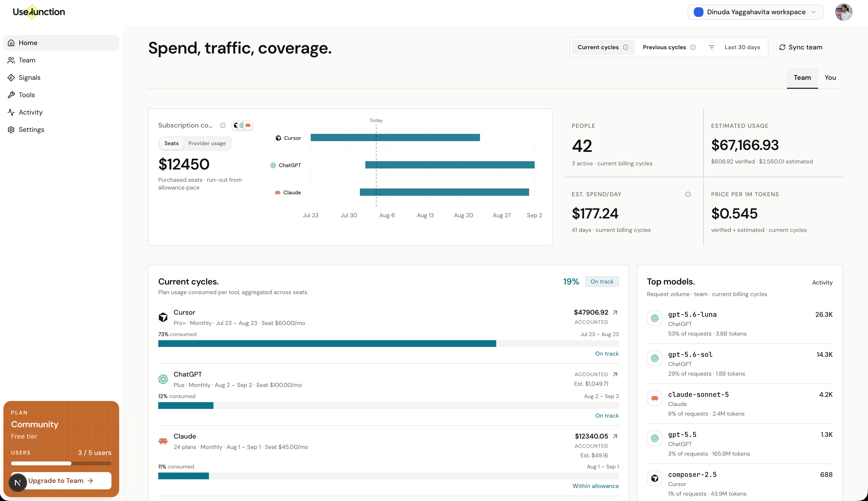Screen dimensions: 868x501
Task: Switch to the You tab
Action: pos(830,78)
